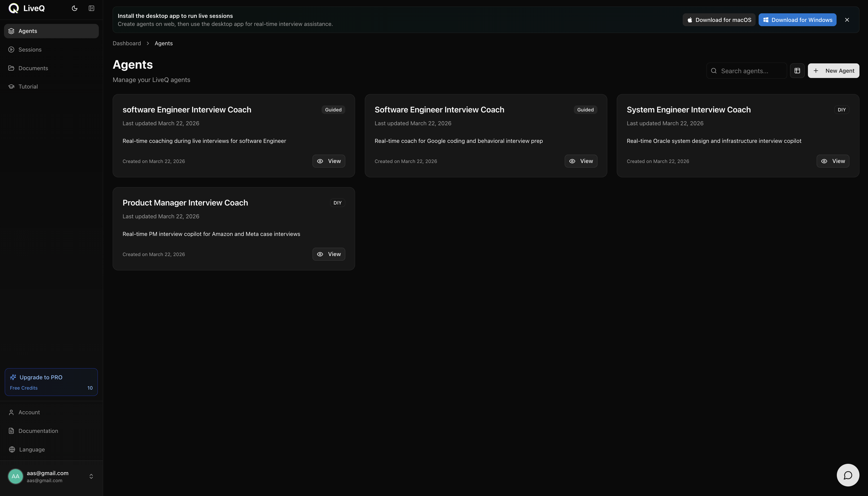The height and width of the screenshot is (496, 868).
Task: Download the Windows desktop app
Action: click(797, 20)
